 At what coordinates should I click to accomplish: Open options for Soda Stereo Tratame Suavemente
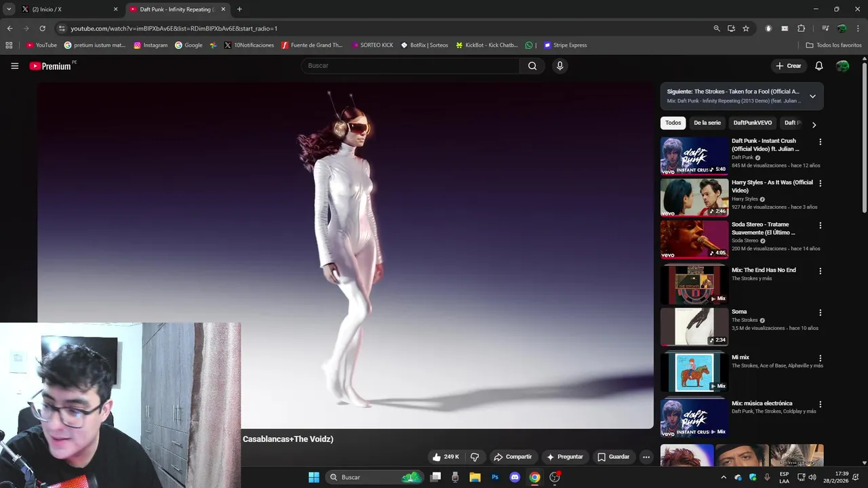820,226
